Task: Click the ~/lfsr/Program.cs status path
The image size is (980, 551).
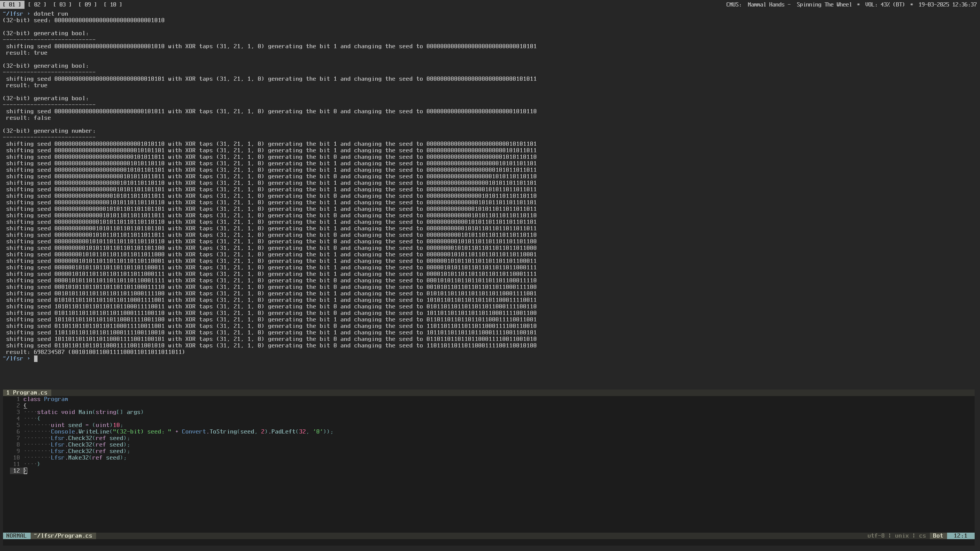Action: click(63, 536)
